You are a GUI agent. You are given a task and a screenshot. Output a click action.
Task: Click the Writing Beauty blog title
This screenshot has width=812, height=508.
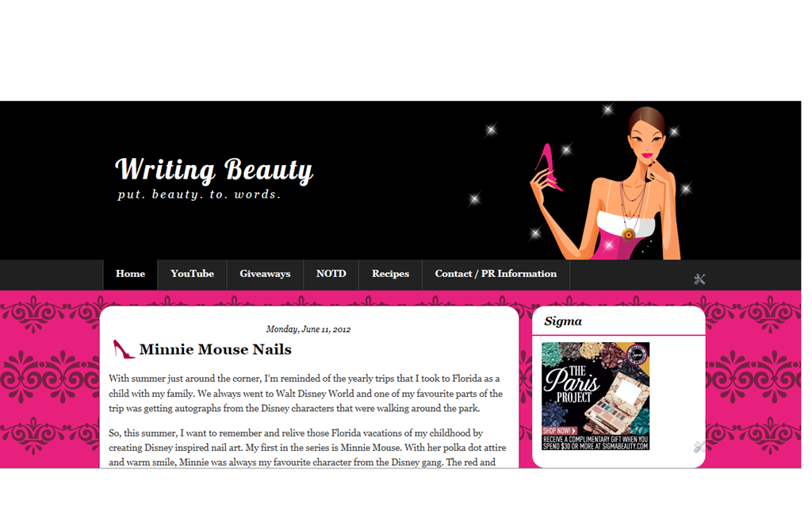214,170
